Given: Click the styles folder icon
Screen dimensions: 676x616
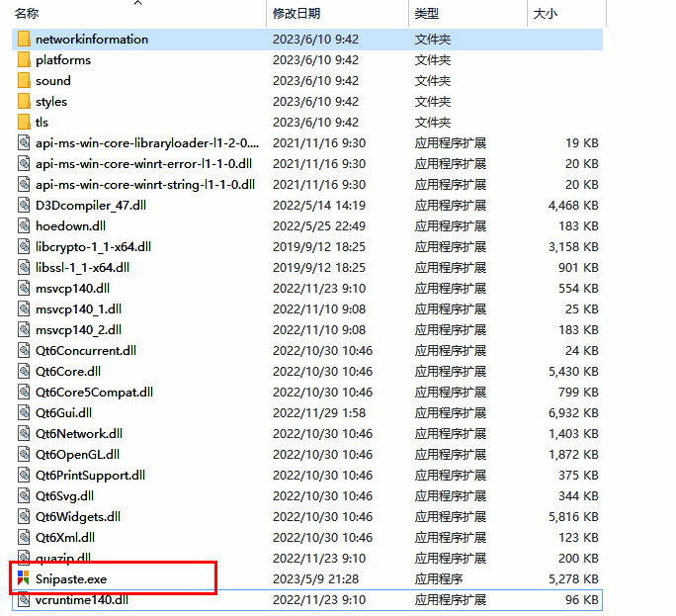Looking at the screenshot, I should click(24, 102).
